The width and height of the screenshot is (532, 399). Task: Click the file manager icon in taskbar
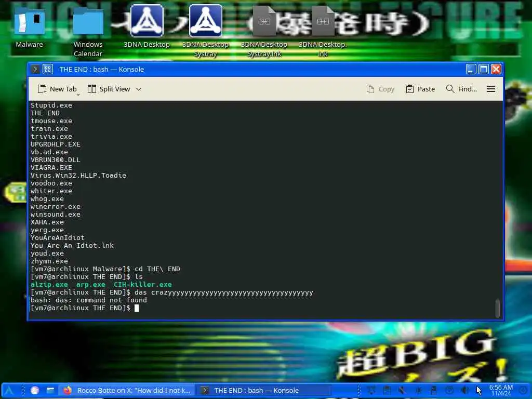point(50,391)
